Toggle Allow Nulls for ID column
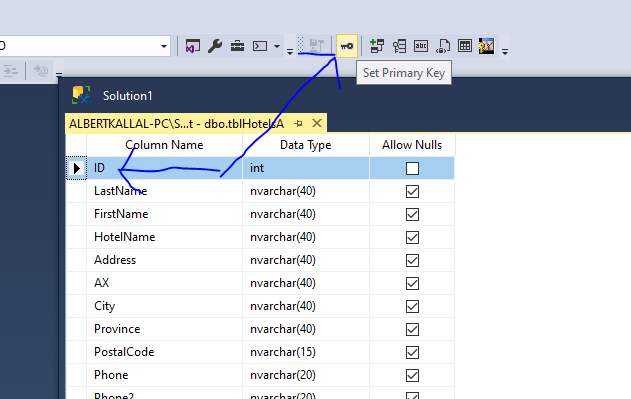The image size is (631, 399). (x=412, y=168)
